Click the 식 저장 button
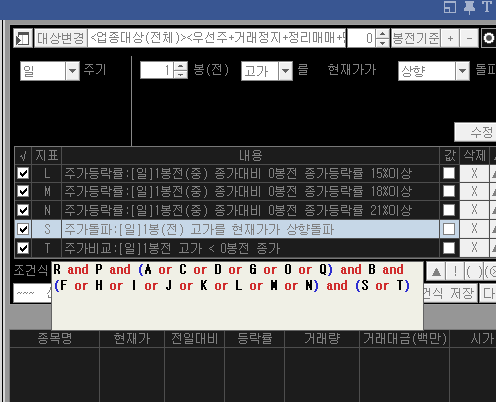This screenshot has height=402, width=496. click(x=450, y=293)
